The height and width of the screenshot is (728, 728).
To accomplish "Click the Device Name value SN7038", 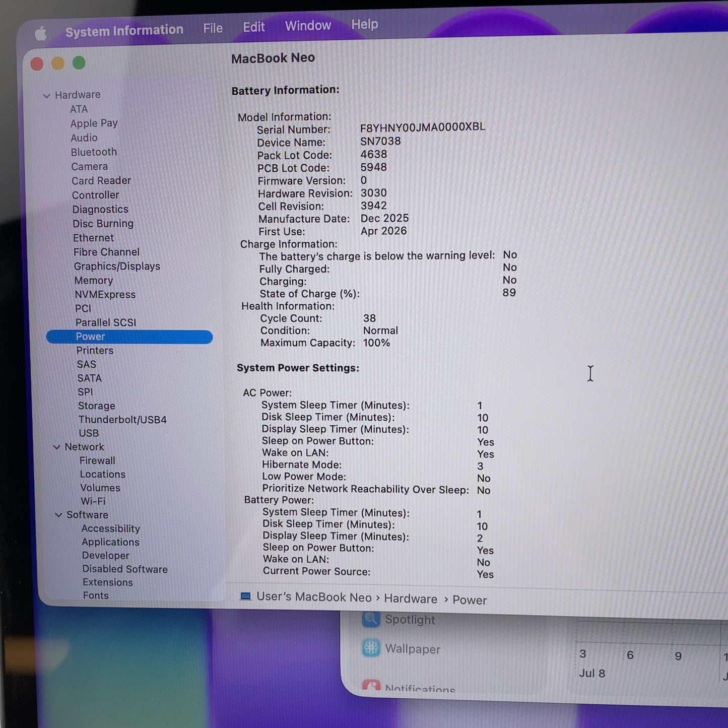I will 380,142.
